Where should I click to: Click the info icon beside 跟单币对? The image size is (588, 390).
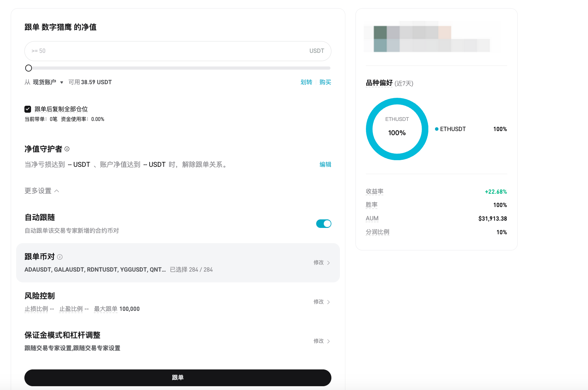pos(60,257)
